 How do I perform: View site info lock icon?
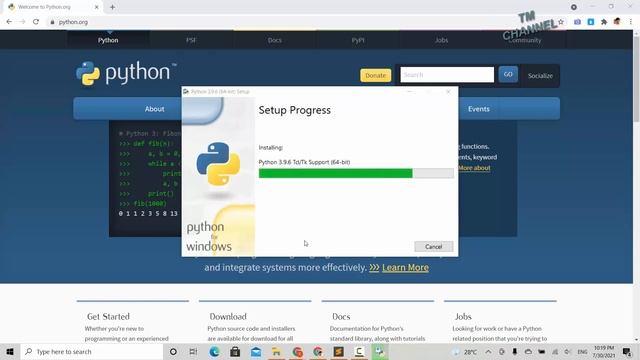pyautogui.click(x=52, y=22)
